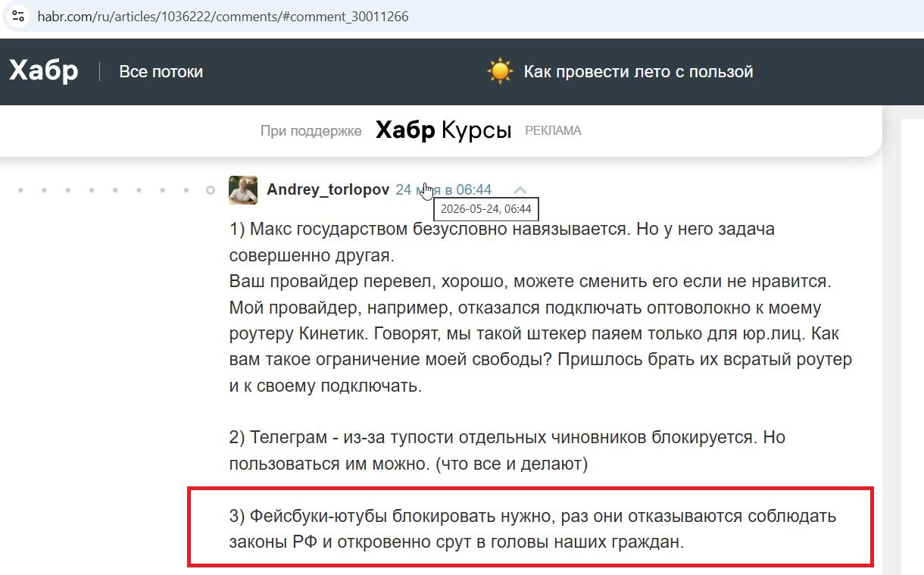
Task: Click the При поддержке text
Action: click(311, 131)
